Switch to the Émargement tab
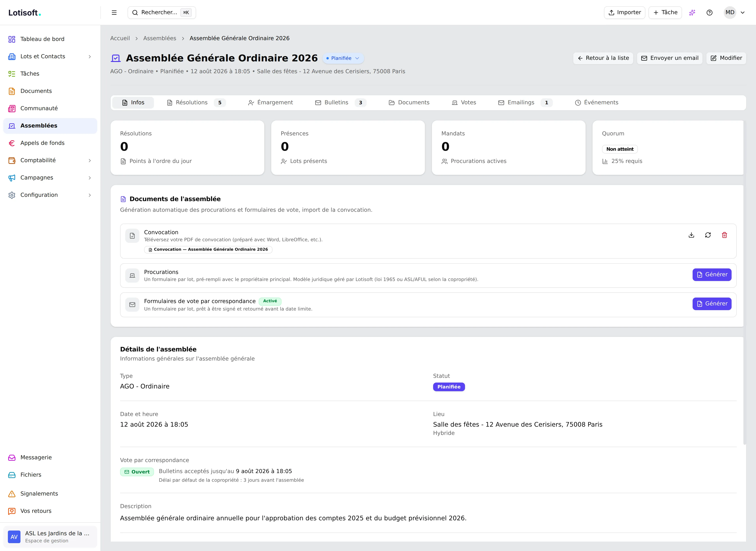The height and width of the screenshot is (551, 756). pyautogui.click(x=271, y=103)
